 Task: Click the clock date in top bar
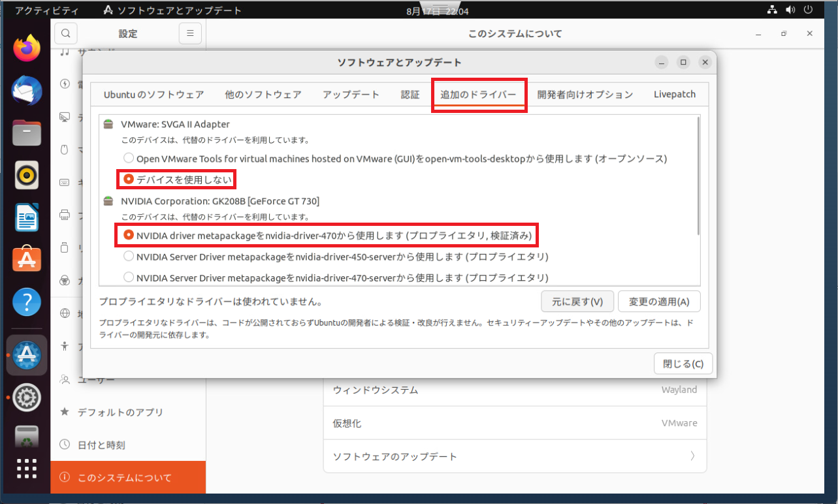[x=438, y=10]
